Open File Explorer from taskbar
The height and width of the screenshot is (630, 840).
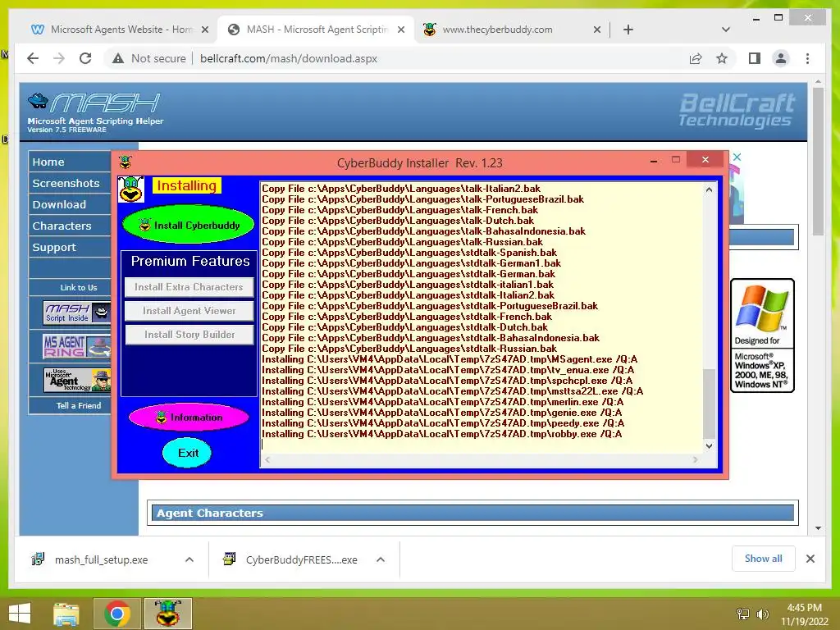[x=66, y=614]
